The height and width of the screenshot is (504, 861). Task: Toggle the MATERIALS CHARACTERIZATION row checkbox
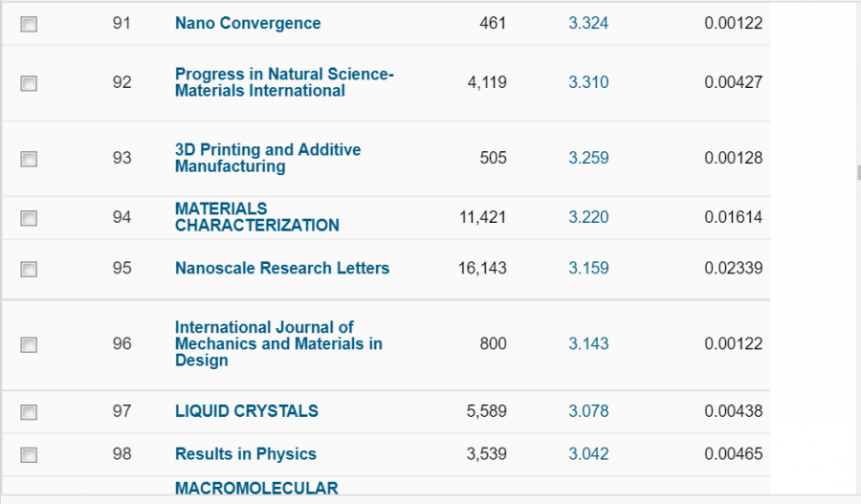click(29, 218)
